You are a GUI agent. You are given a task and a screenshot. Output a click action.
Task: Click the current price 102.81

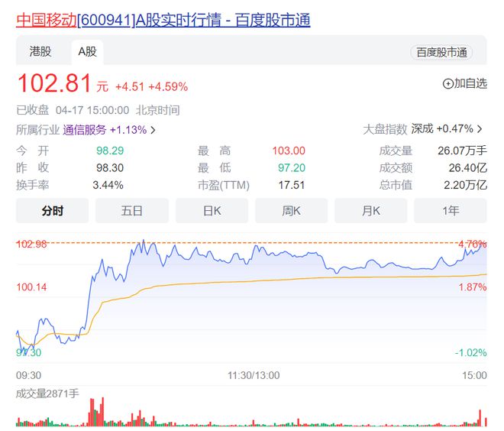(x=55, y=83)
